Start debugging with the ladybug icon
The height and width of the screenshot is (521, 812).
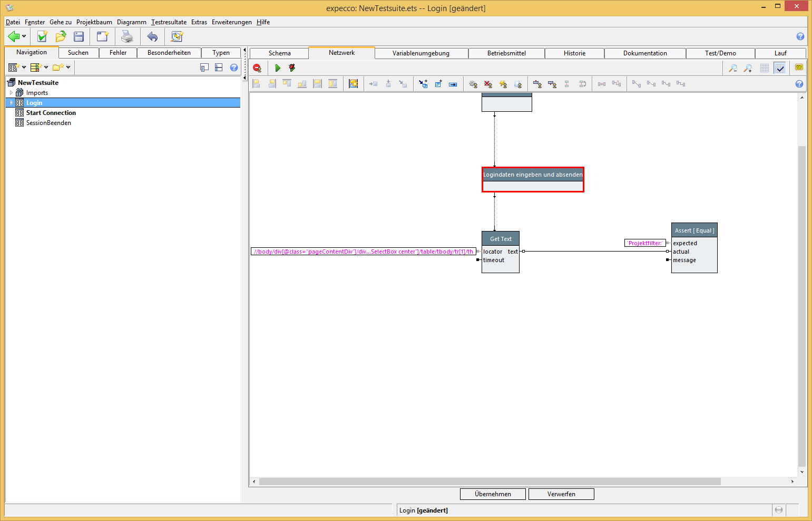point(292,68)
